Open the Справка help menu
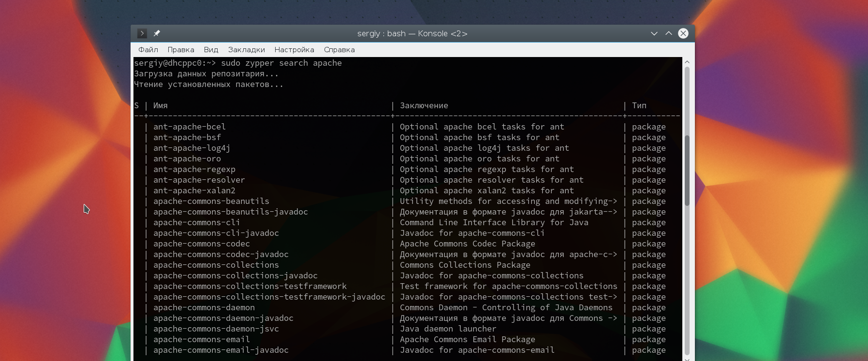Image resolution: width=868 pixels, height=361 pixels. pos(339,50)
